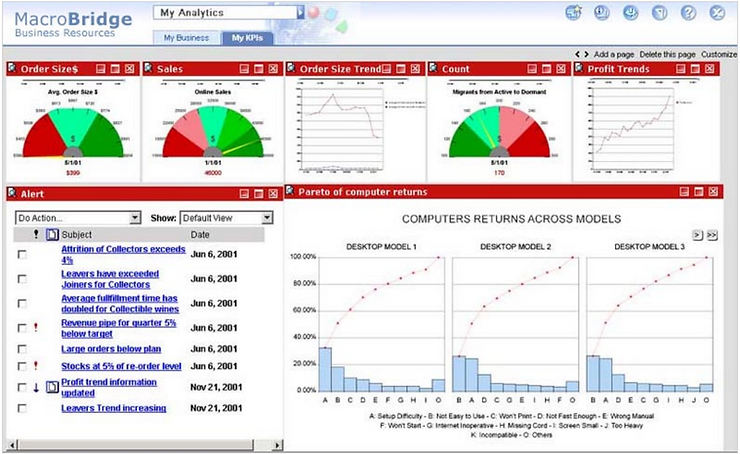This screenshot has width=740, height=454.
Task: Click the magnifier icon on Alert panel
Action: click(x=12, y=193)
